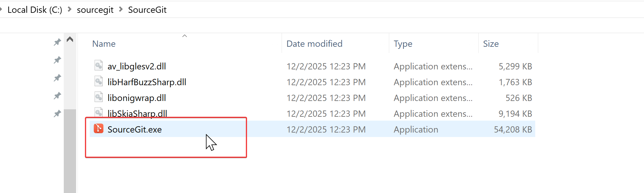Image resolution: width=644 pixels, height=193 pixels.
Task: Sort by the Date modified column header
Action: coord(314,44)
